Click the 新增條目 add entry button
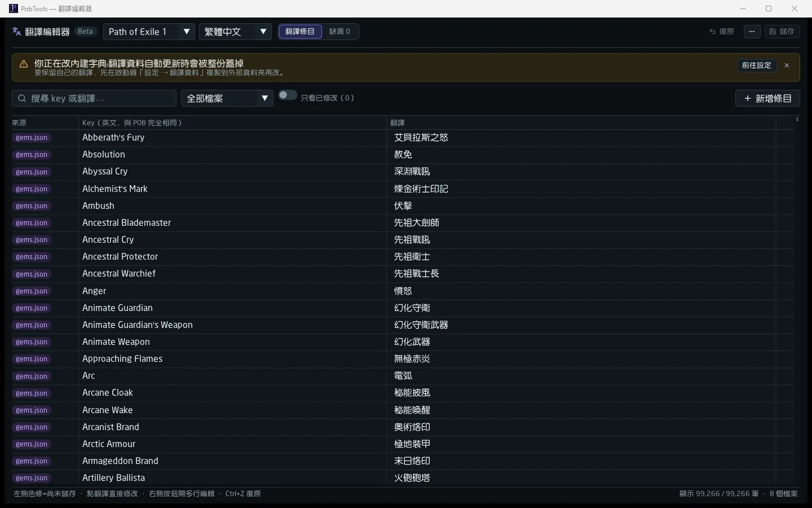The height and width of the screenshot is (508, 812). [767, 98]
